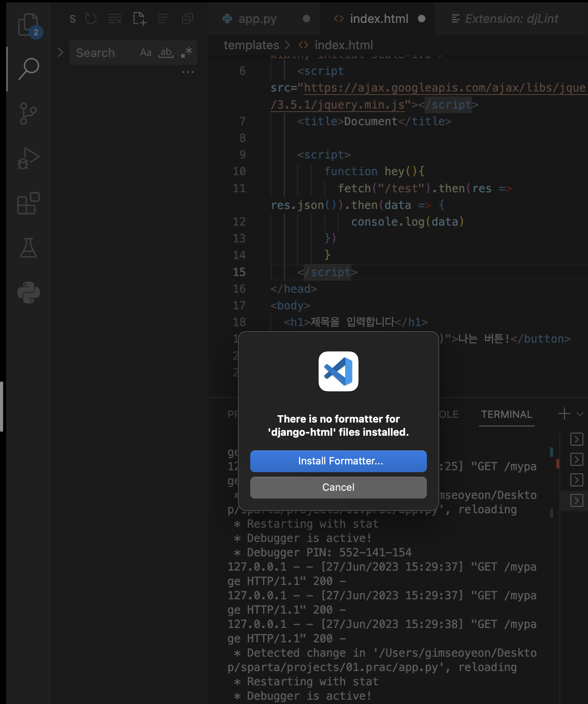Click the Install Formatter... button
Viewport: 588px width, 704px height.
(339, 461)
